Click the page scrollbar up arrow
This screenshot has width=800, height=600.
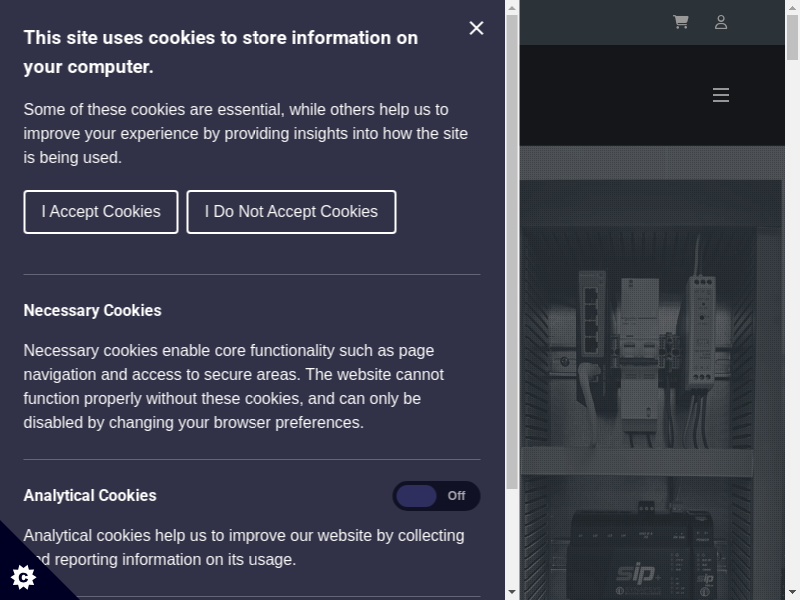[792, 8]
